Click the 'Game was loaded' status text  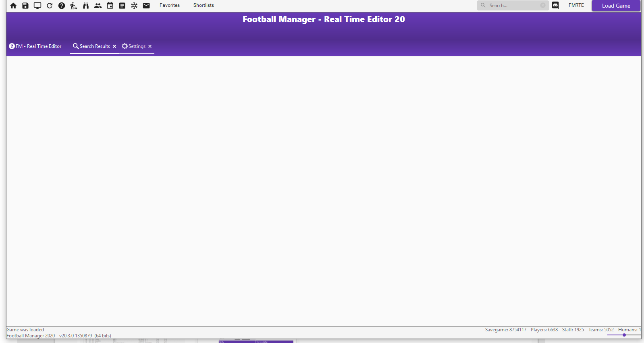25,330
